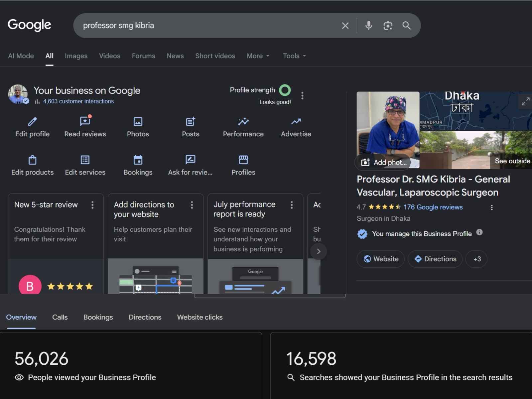Open Google Lens image search icon

pyautogui.click(x=388, y=26)
